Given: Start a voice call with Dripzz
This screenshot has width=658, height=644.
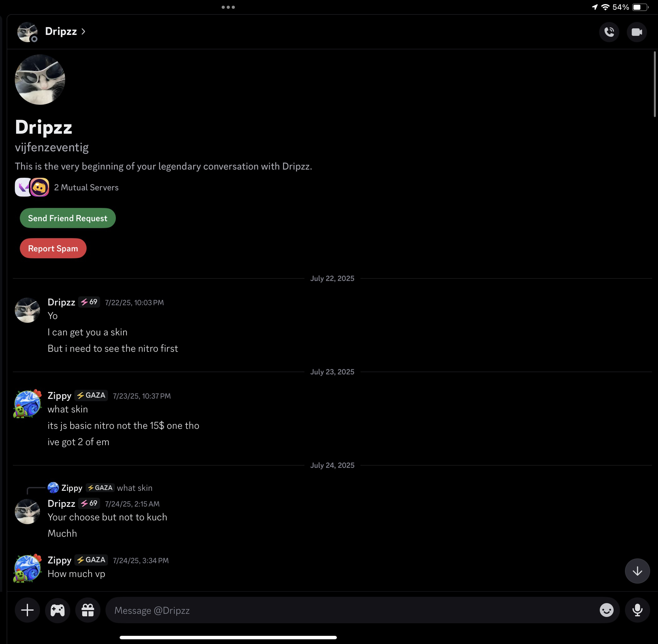Looking at the screenshot, I should pyautogui.click(x=609, y=32).
